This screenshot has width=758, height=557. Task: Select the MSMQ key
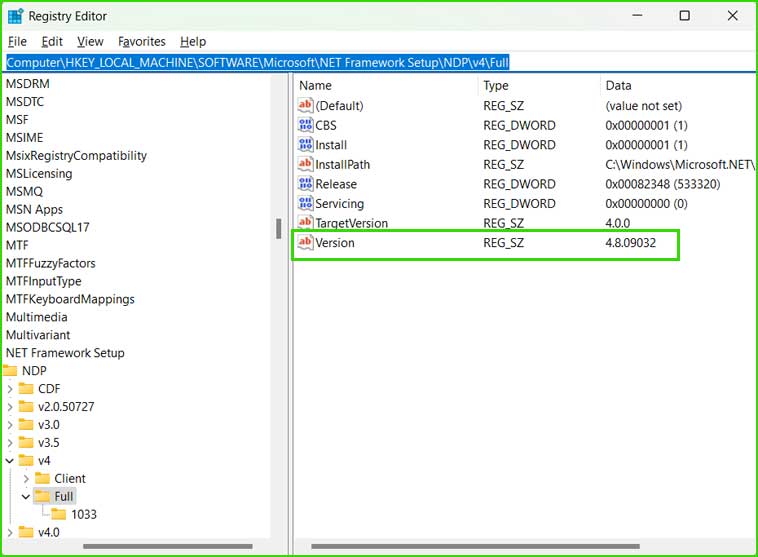point(24,191)
